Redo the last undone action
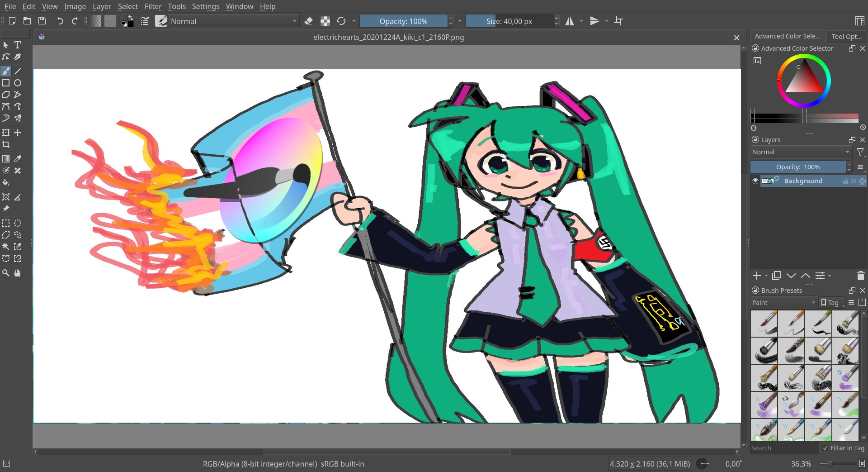The height and width of the screenshot is (472, 868). click(75, 21)
